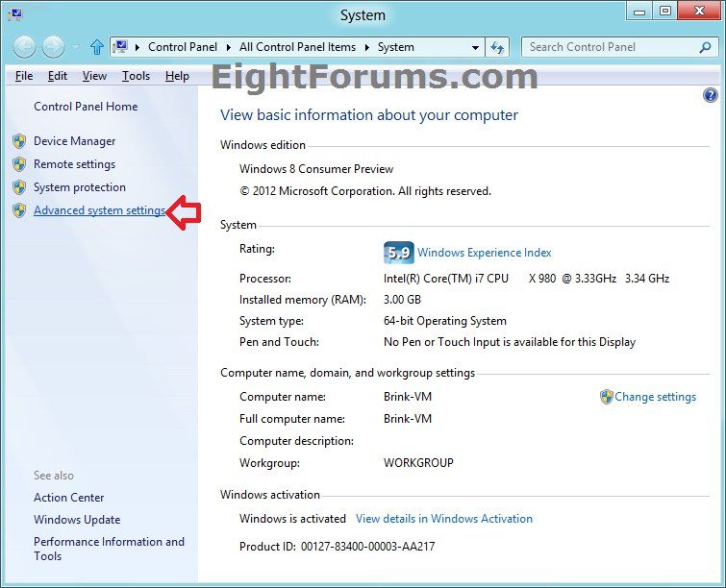Open Advanced system settings
This screenshot has width=726, height=588.
99,210
